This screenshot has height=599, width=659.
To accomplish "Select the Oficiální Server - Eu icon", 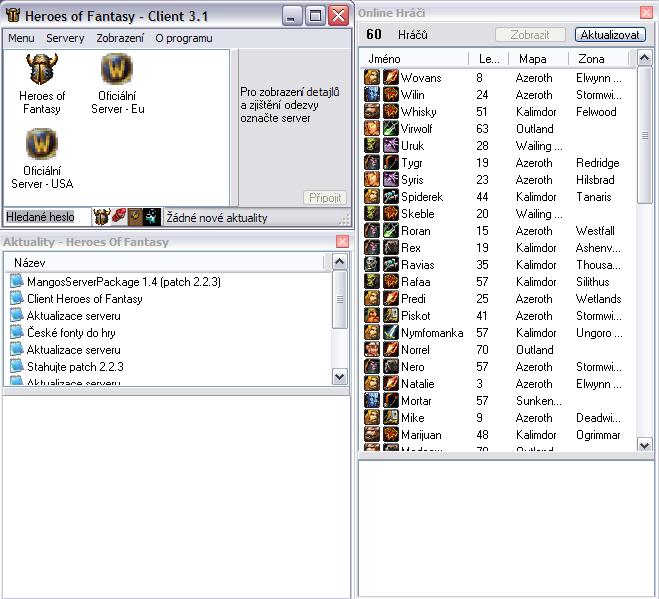I will pos(117,84).
